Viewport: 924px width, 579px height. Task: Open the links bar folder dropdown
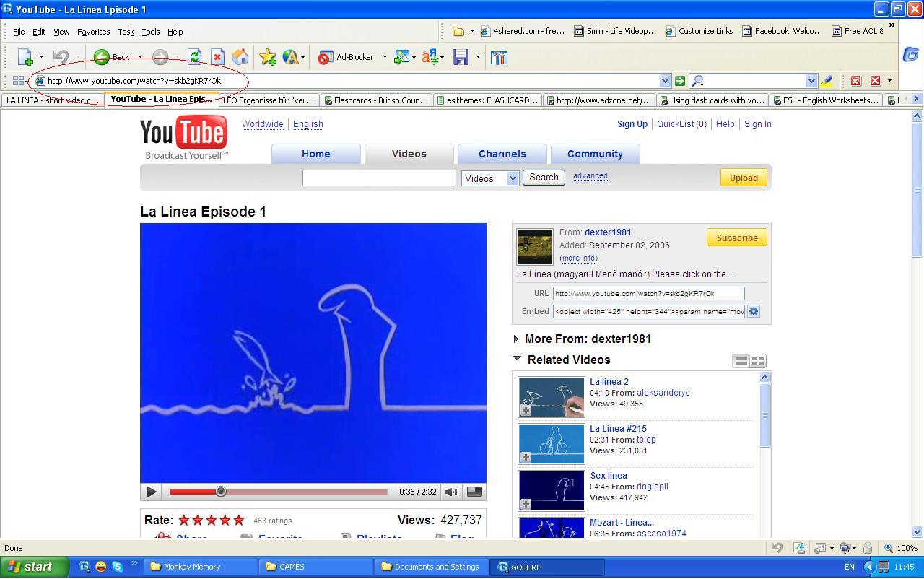[x=472, y=31]
